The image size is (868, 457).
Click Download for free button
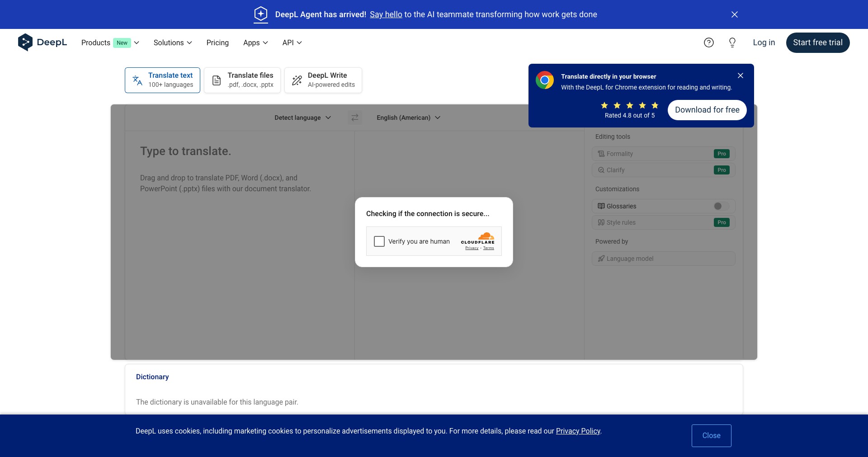(x=707, y=110)
